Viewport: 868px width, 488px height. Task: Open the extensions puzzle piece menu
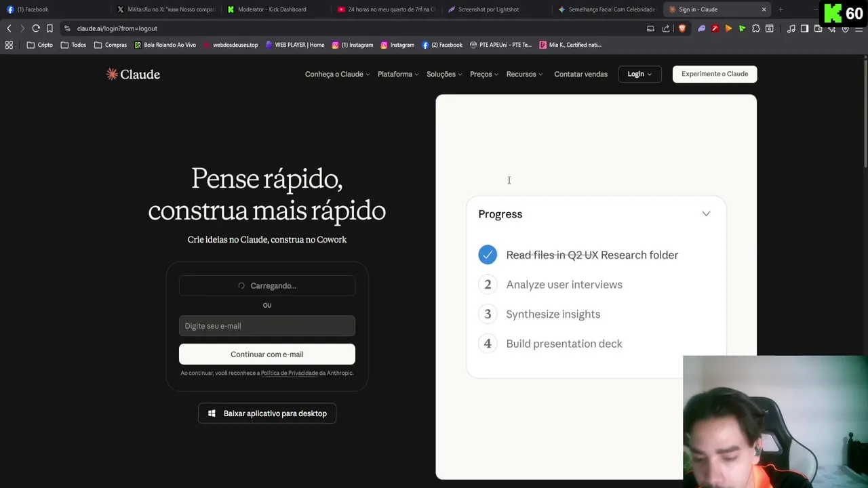755,28
